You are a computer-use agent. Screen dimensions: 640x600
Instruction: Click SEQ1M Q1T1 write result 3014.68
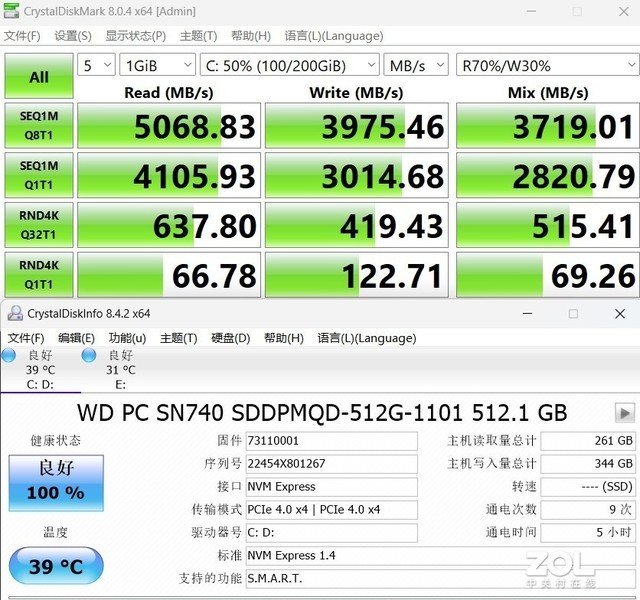point(357,176)
